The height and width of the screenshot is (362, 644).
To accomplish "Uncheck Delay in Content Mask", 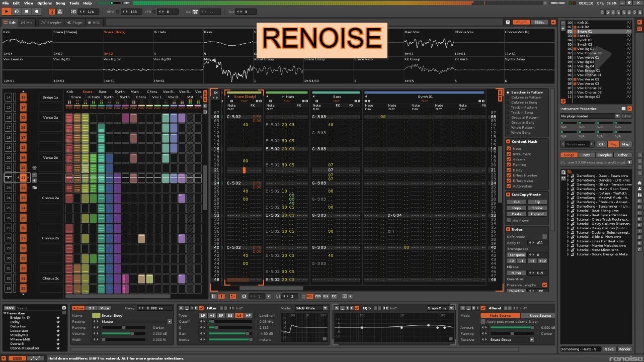I will pos(509,170).
